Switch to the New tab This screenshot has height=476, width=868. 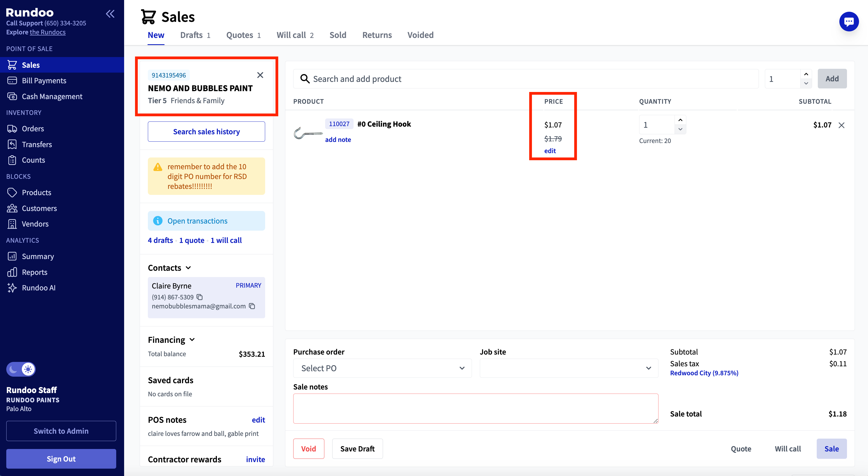coord(156,35)
